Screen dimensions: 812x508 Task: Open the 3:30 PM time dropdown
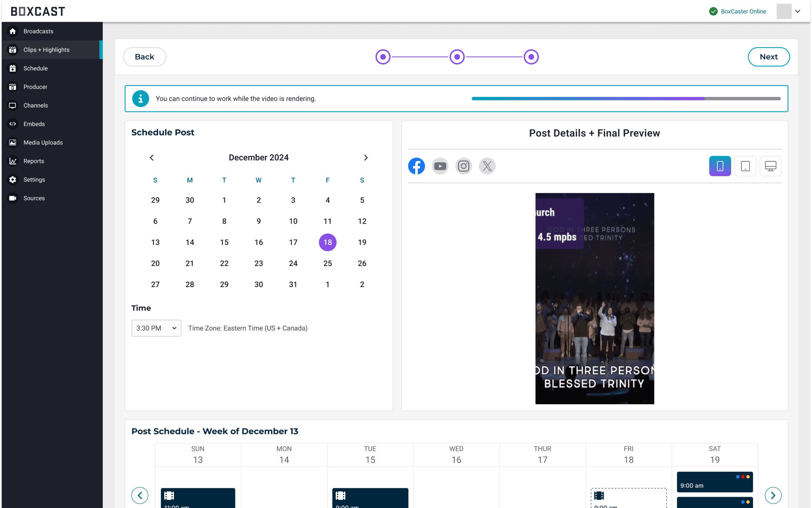coord(156,328)
